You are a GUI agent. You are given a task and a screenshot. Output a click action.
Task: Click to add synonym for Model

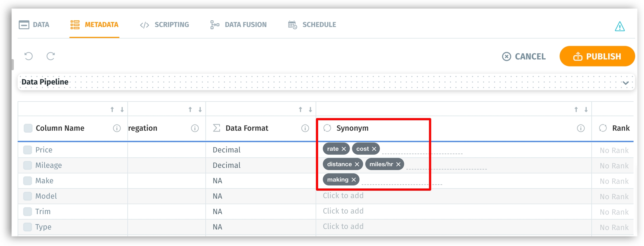[343, 196]
